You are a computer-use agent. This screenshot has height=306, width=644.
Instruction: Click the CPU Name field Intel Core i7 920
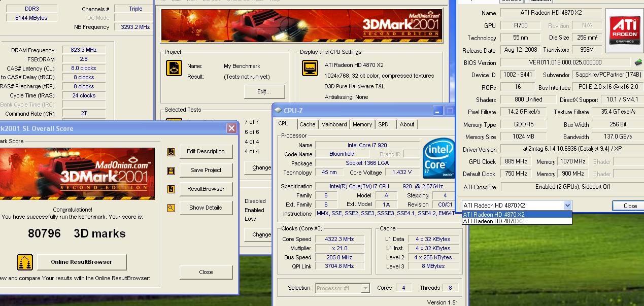click(x=367, y=145)
